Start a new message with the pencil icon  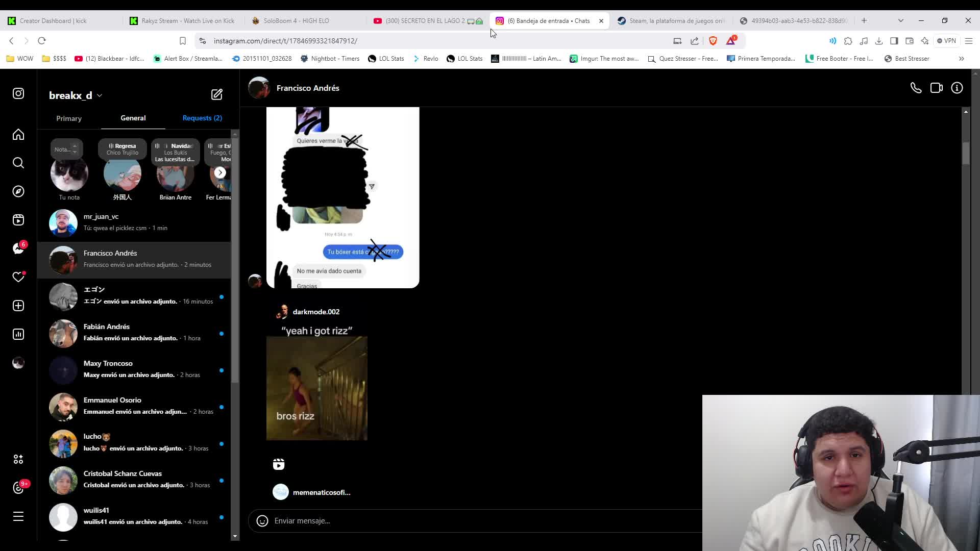(x=217, y=94)
